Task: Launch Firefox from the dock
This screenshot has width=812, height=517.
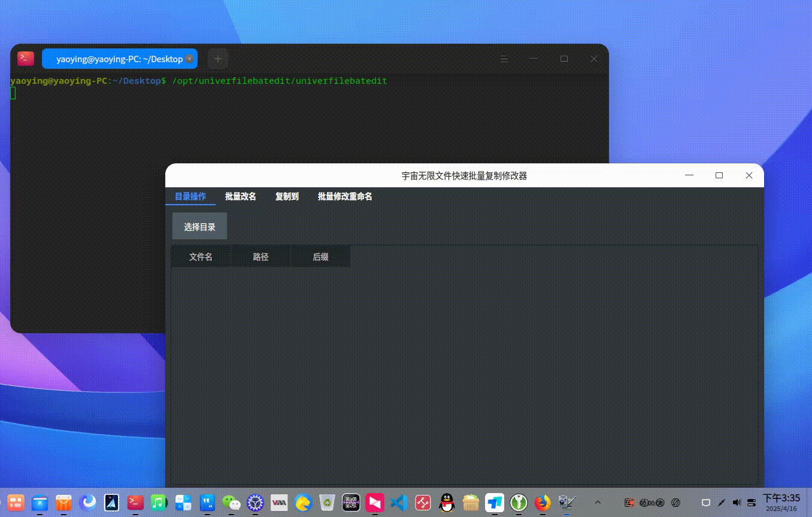Action: (543, 503)
